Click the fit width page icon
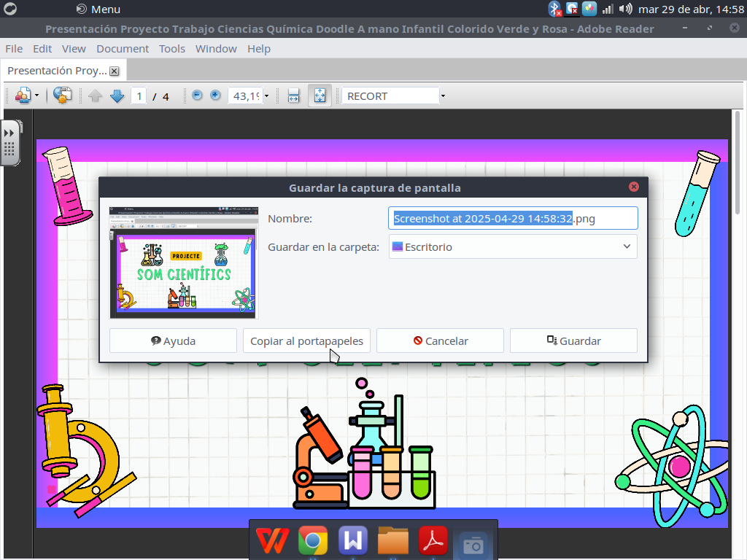The image size is (747, 560). click(293, 96)
